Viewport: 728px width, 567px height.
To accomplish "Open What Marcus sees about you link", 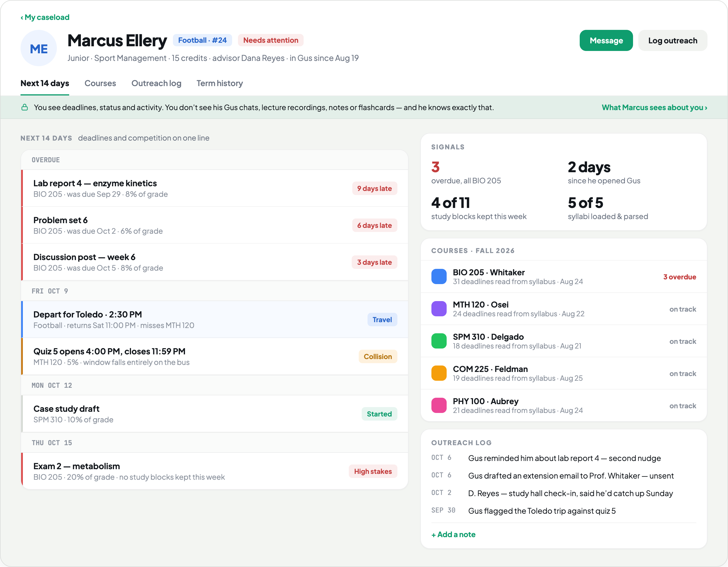I will click(654, 107).
